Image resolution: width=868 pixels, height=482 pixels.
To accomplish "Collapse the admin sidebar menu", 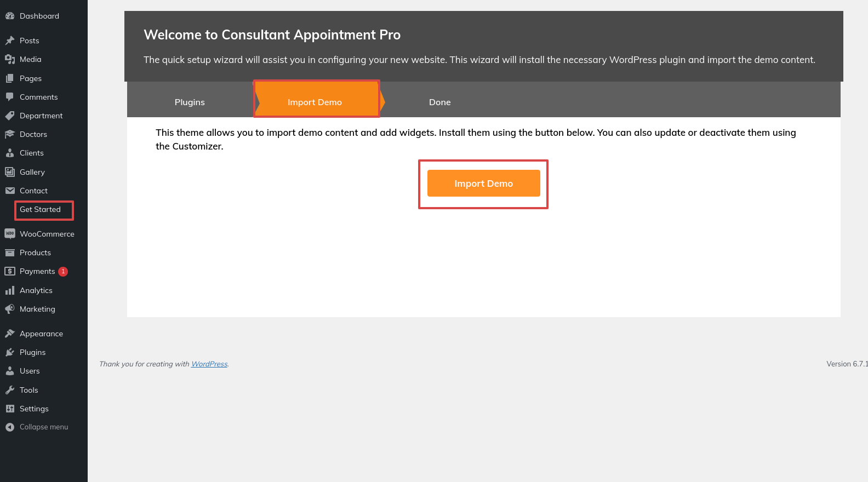I will (x=37, y=427).
